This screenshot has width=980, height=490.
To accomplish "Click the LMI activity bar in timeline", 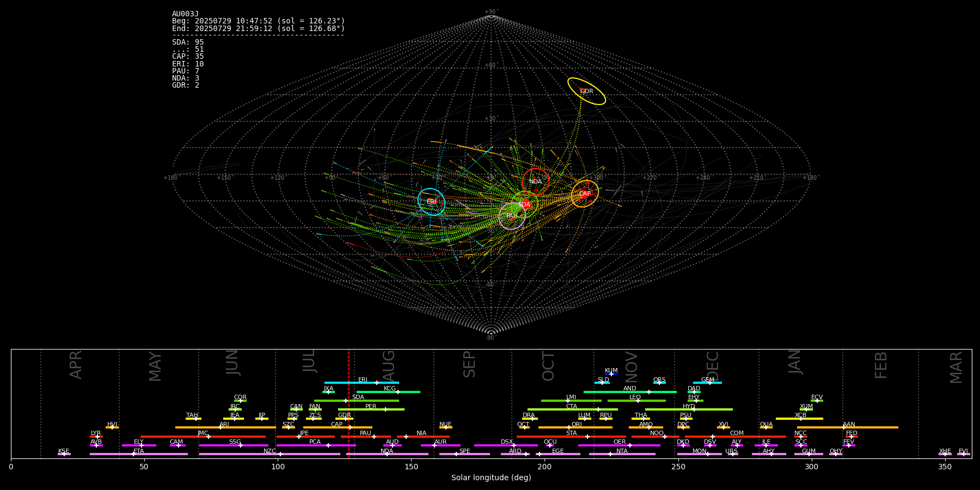I will (571, 401).
